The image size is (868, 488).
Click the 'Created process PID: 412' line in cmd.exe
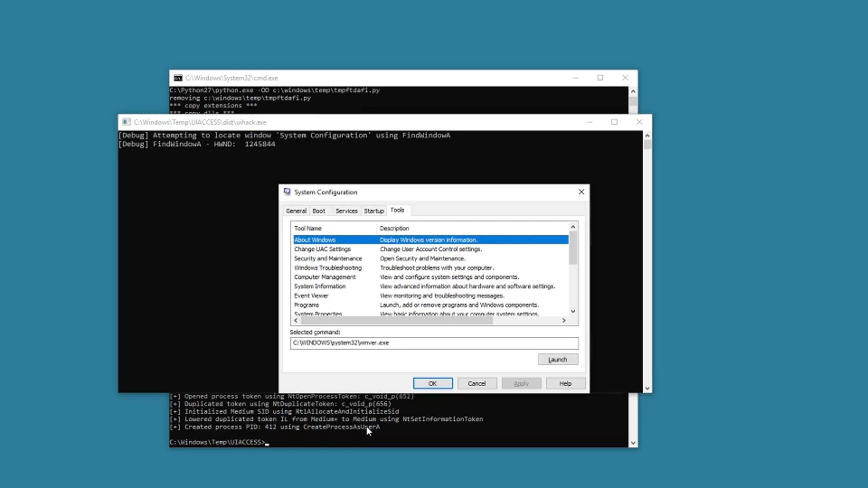275,427
